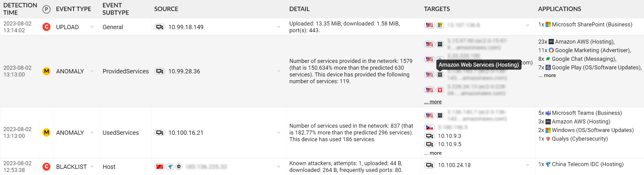This screenshot has width=644, height=175.
Task: Click the device icon beside 10.100.24.18 target
Action: coord(429,165)
